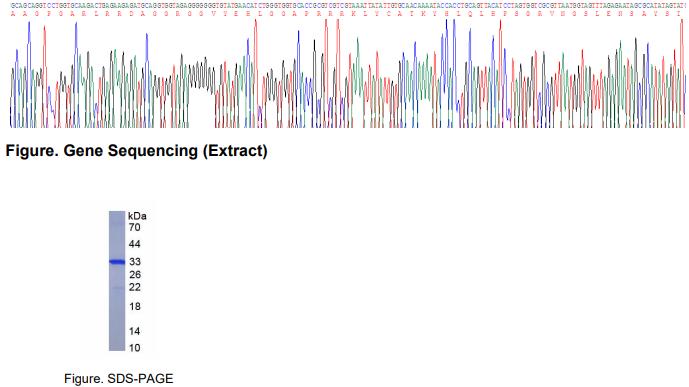Click the 70 kDa marker label

pyautogui.click(x=134, y=227)
